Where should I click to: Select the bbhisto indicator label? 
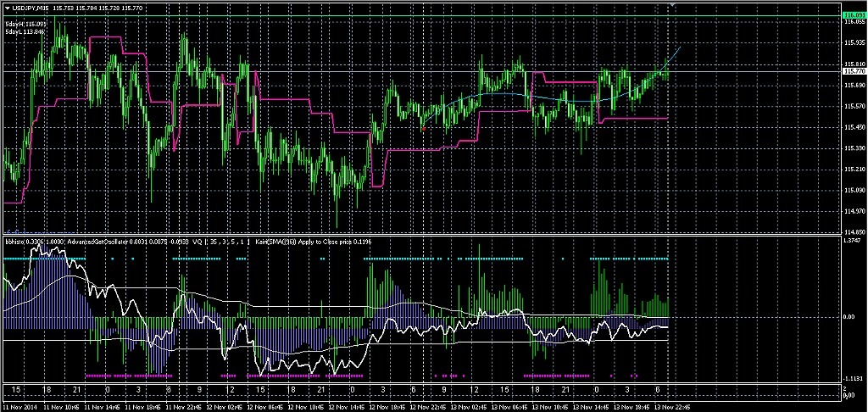(x=15, y=242)
